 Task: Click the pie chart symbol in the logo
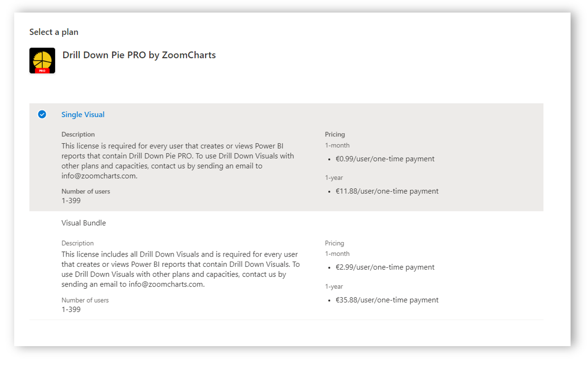coord(42,58)
